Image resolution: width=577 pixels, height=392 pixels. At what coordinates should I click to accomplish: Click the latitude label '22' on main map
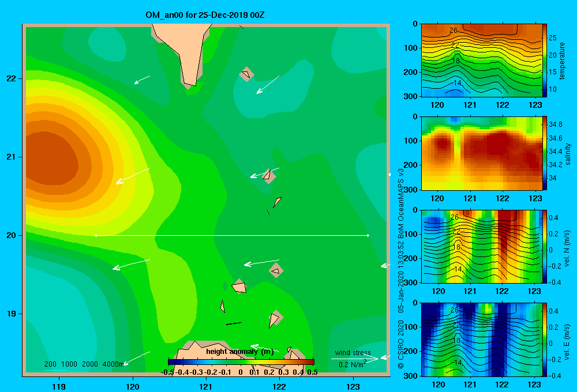tap(12, 79)
